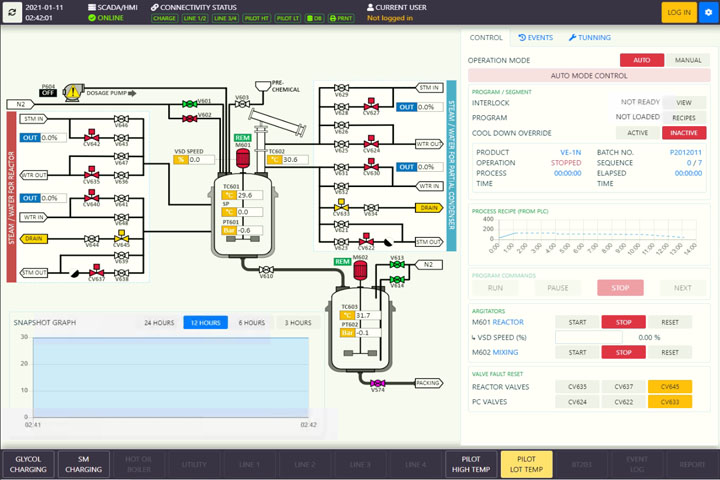
Task: Set cool down override to ACTIVE
Action: [x=637, y=132]
